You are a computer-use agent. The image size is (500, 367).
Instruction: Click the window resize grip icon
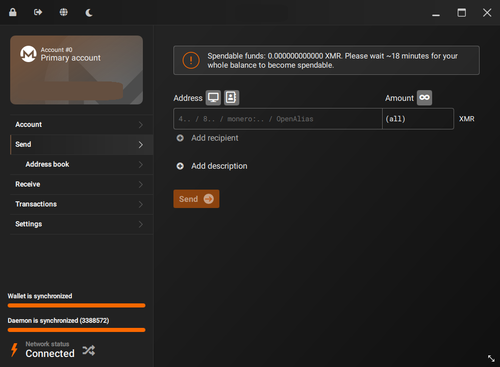pyautogui.click(x=491, y=358)
